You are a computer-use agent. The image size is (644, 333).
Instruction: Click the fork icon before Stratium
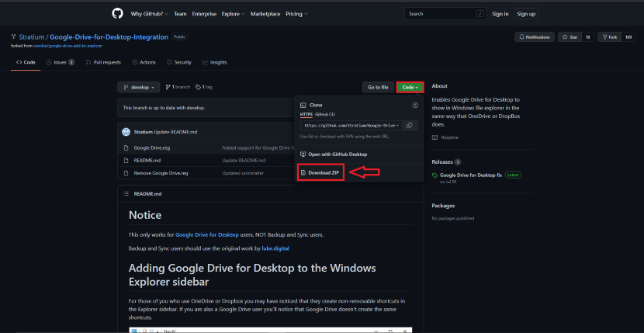(x=13, y=37)
